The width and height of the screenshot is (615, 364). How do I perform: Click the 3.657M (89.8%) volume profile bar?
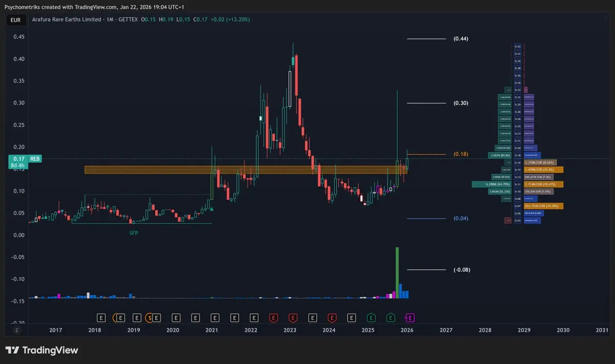[500, 155]
